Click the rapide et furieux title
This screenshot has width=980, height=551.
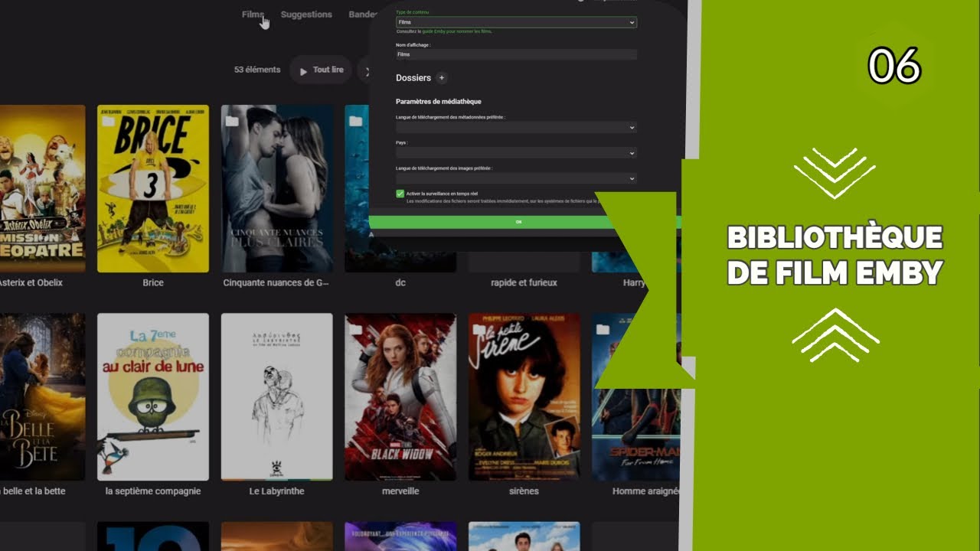point(524,283)
